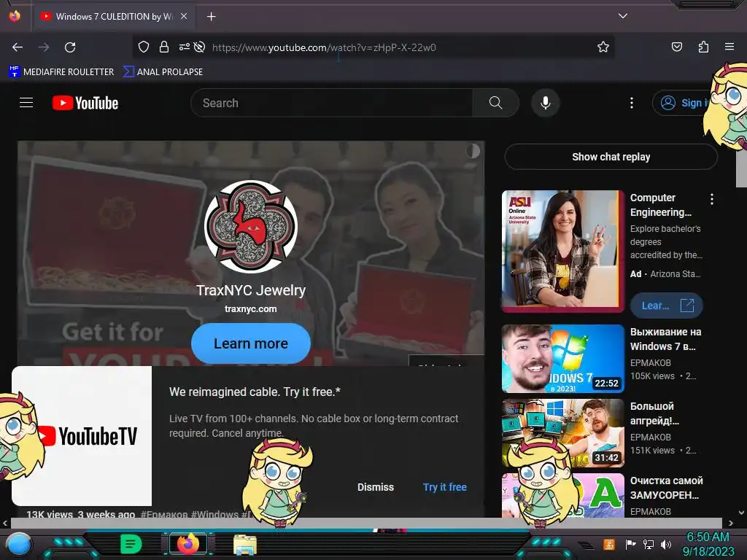Open the green notes app taskbar icon

(131, 544)
